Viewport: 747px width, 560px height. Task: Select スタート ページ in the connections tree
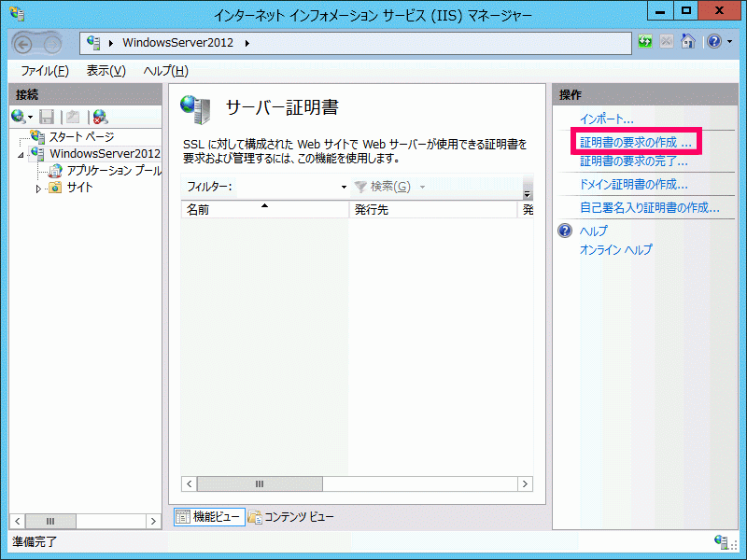click(x=81, y=137)
